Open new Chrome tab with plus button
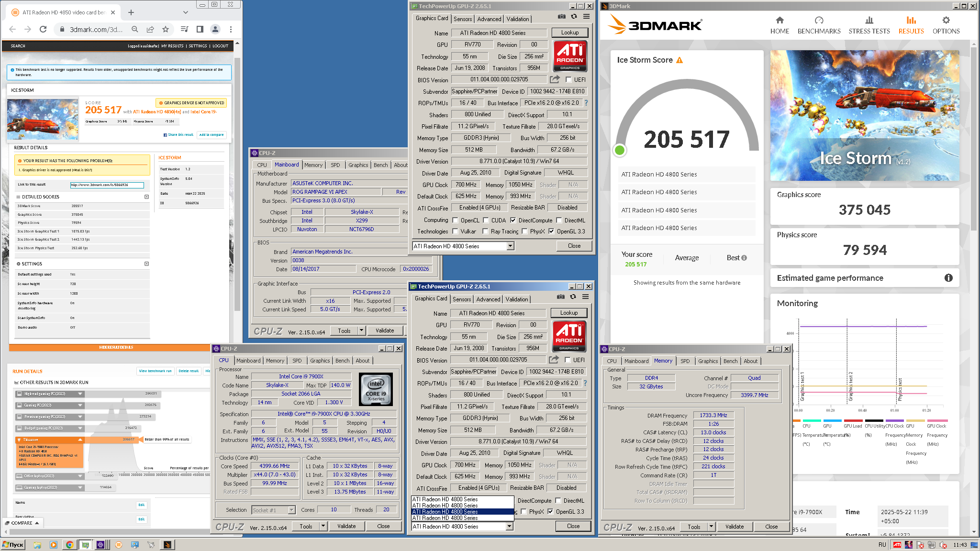Image resolution: width=980 pixels, height=551 pixels. point(131,12)
